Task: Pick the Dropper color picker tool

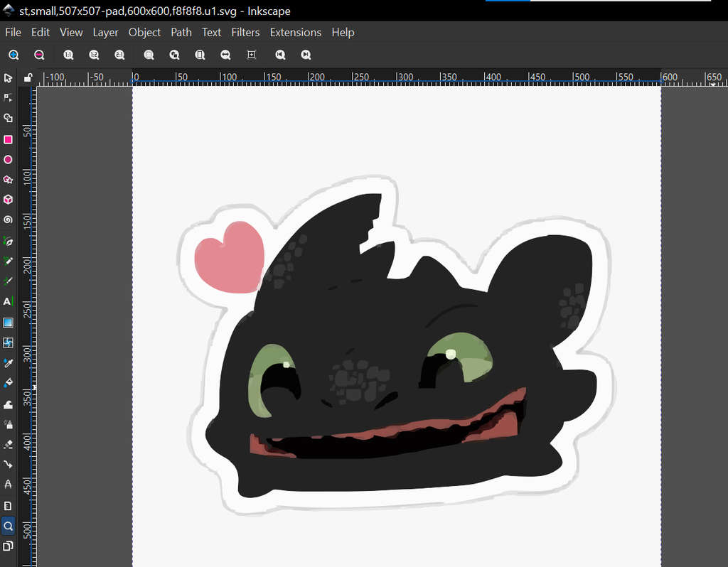Action: [8, 363]
